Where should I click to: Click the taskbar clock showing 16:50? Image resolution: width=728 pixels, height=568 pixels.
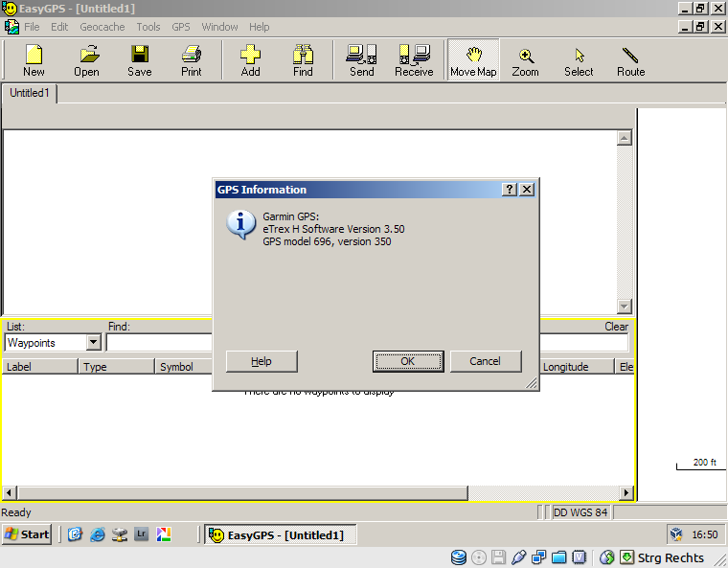[x=705, y=535]
